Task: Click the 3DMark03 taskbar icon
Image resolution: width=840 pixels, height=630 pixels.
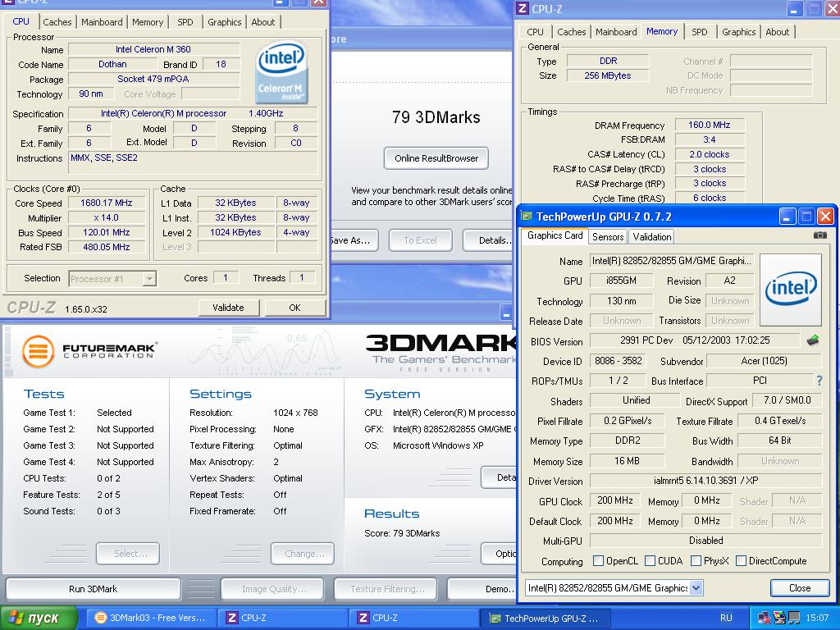Action: [100, 618]
